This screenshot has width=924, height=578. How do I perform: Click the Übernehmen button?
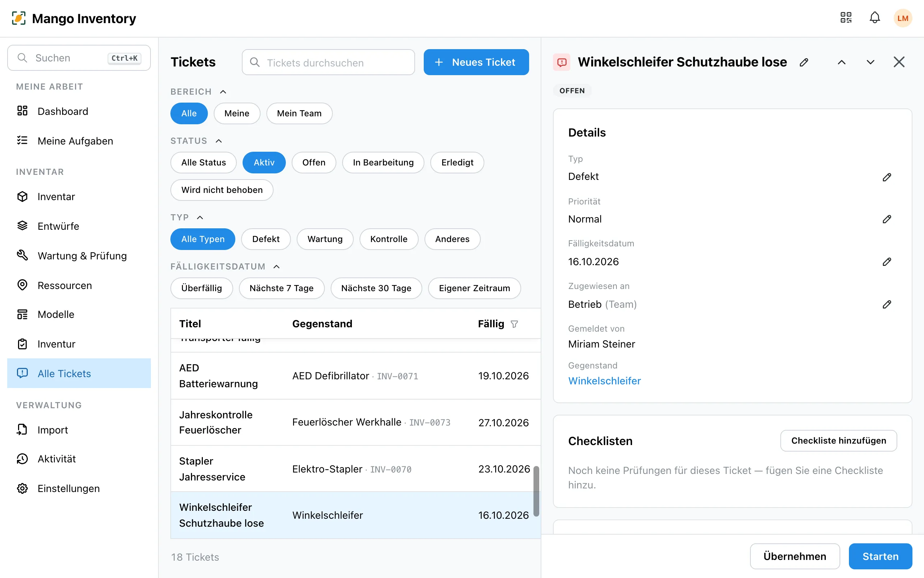point(794,557)
